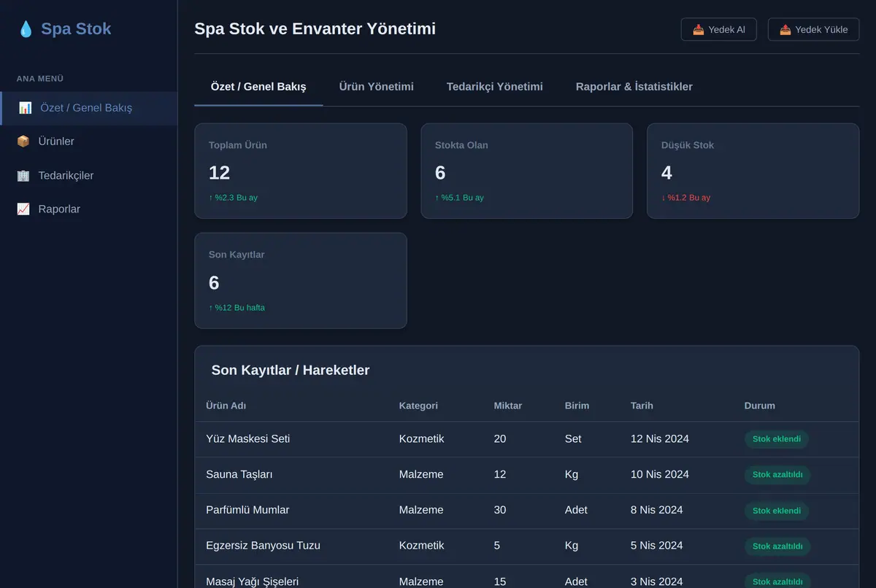Select the Özet / Genel Bakış tab

258,87
